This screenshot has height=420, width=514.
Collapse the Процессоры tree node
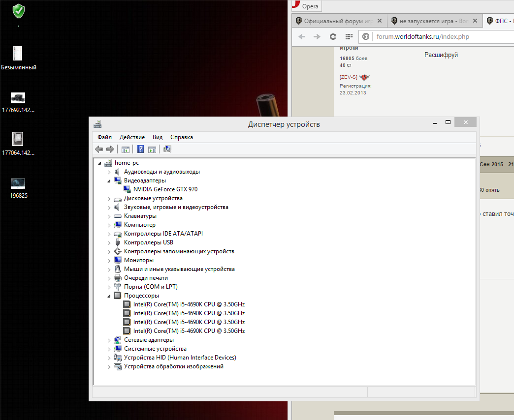pos(109,296)
